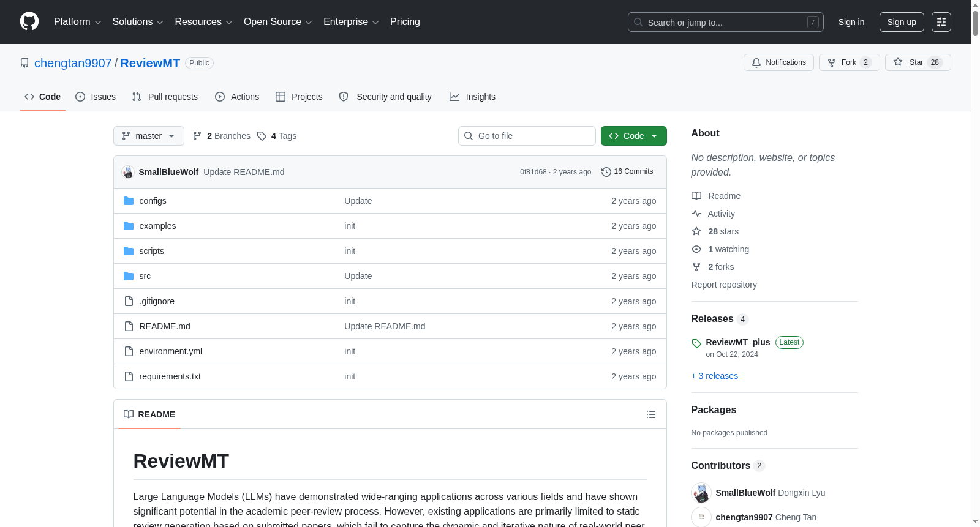Click the eye icon beside watching
The width and height of the screenshot is (980, 527).
click(x=696, y=249)
